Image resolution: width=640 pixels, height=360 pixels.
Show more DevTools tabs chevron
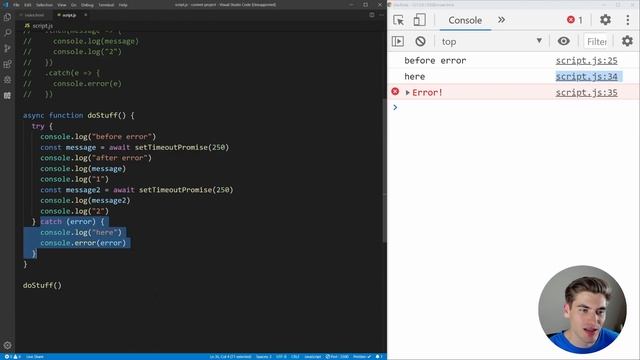(x=501, y=20)
